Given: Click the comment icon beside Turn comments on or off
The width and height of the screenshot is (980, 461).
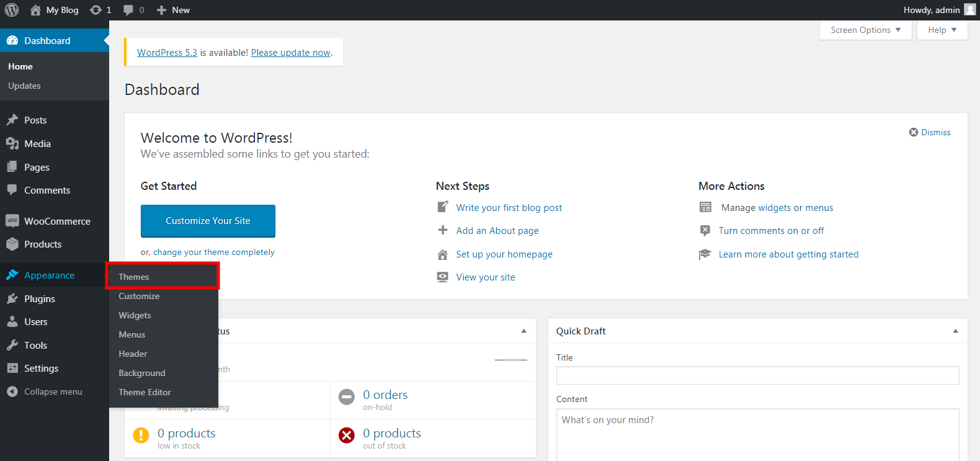Looking at the screenshot, I should coord(705,231).
